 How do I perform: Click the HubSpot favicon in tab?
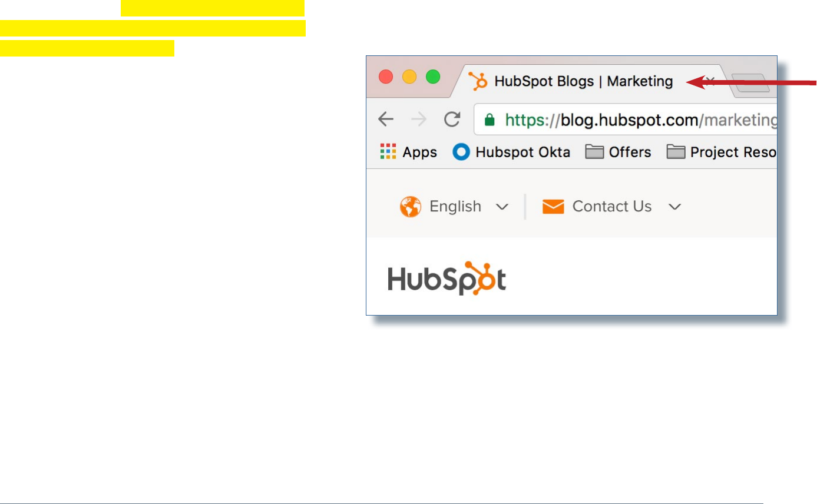[x=478, y=82]
